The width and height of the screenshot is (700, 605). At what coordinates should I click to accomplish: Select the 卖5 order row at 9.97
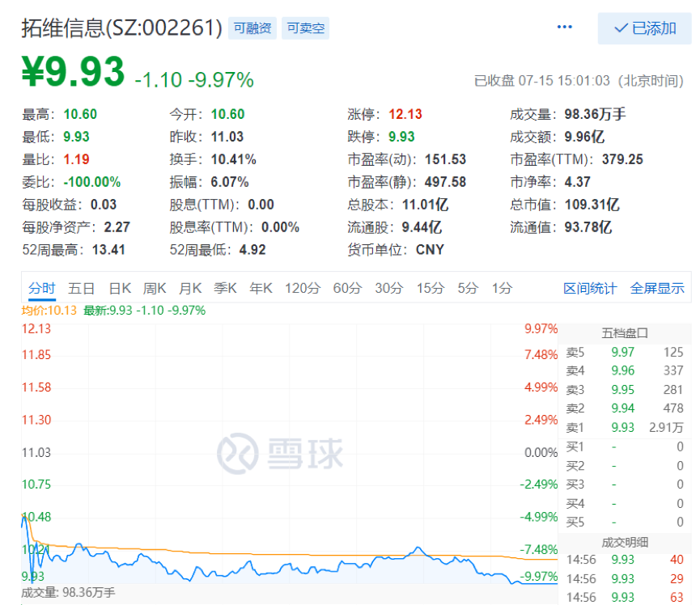point(625,352)
